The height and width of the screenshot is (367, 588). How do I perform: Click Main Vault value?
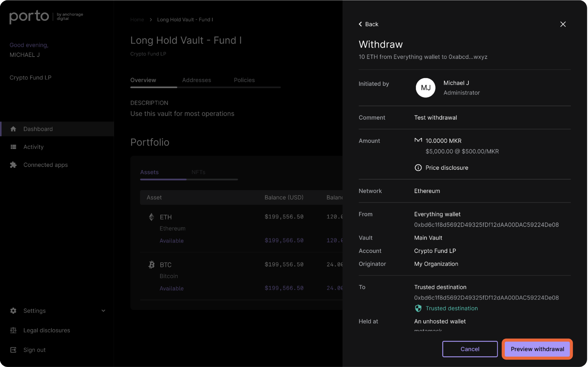pyautogui.click(x=428, y=238)
